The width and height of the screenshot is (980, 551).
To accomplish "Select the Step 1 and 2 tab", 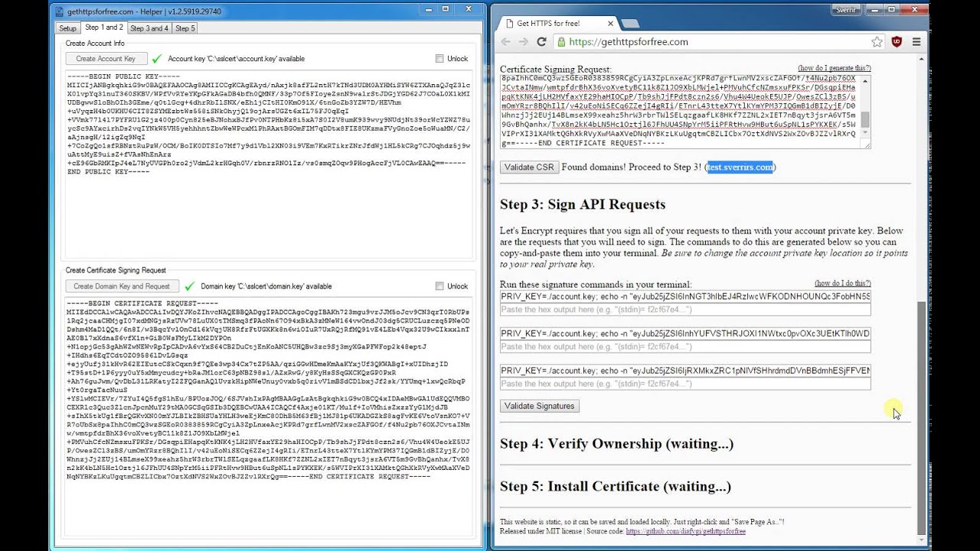I will click(x=104, y=28).
